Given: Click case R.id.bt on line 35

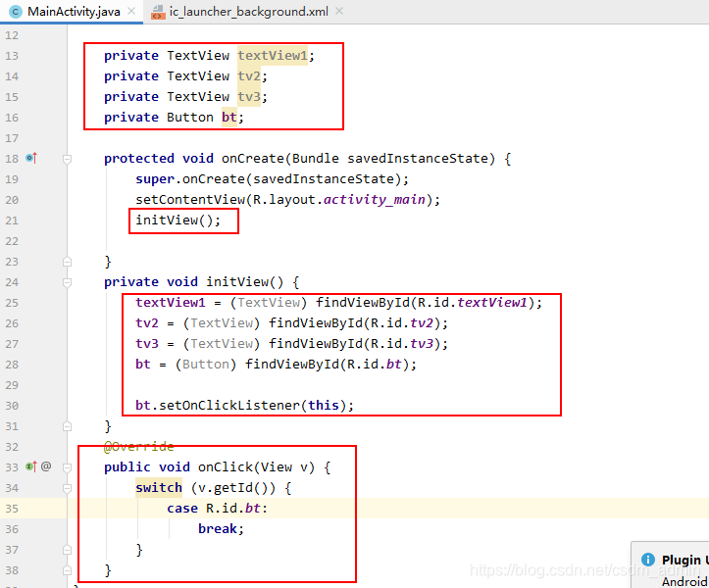Looking at the screenshot, I should coord(218,508).
